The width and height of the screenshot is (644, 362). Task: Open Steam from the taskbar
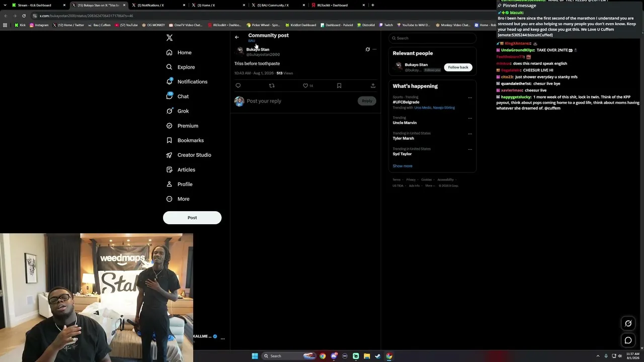[x=378, y=356]
